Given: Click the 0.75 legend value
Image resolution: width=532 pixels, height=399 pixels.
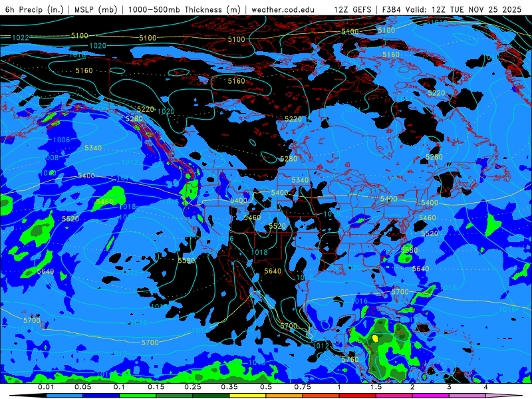Looking at the screenshot, I should click(303, 387).
